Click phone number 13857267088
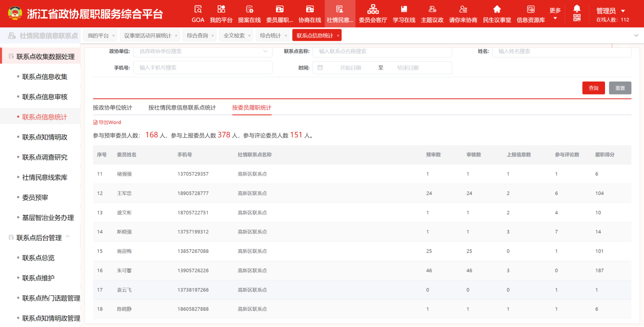The image size is (644, 327). pos(193,251)
